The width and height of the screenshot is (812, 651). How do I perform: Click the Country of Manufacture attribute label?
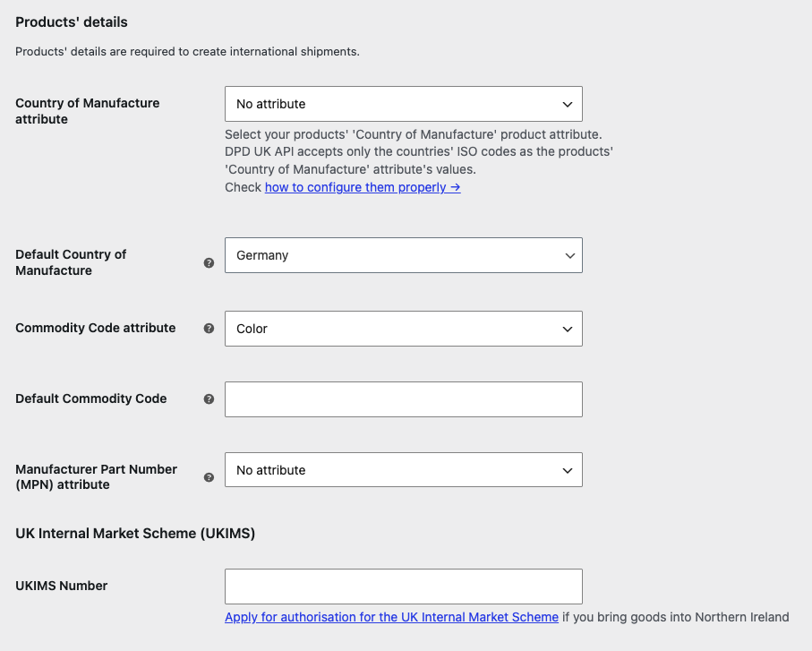coord(88,111)
